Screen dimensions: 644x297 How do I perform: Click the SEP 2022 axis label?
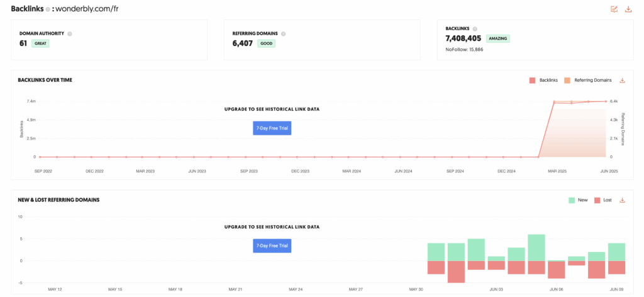[x=43, y=171]
